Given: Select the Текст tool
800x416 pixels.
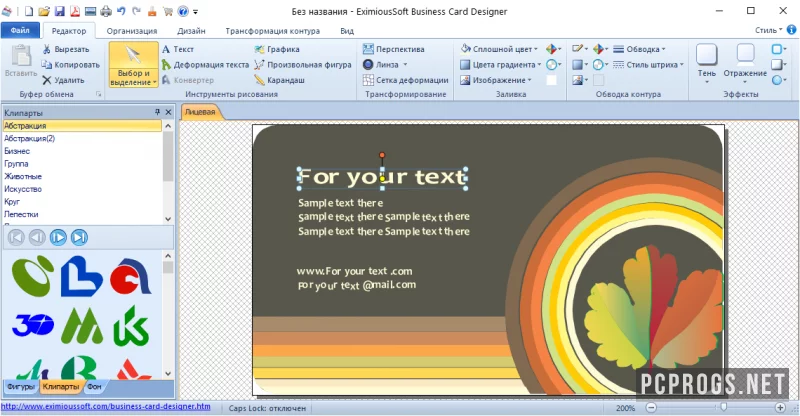Looking at the screenshot, I should (178, 49).
